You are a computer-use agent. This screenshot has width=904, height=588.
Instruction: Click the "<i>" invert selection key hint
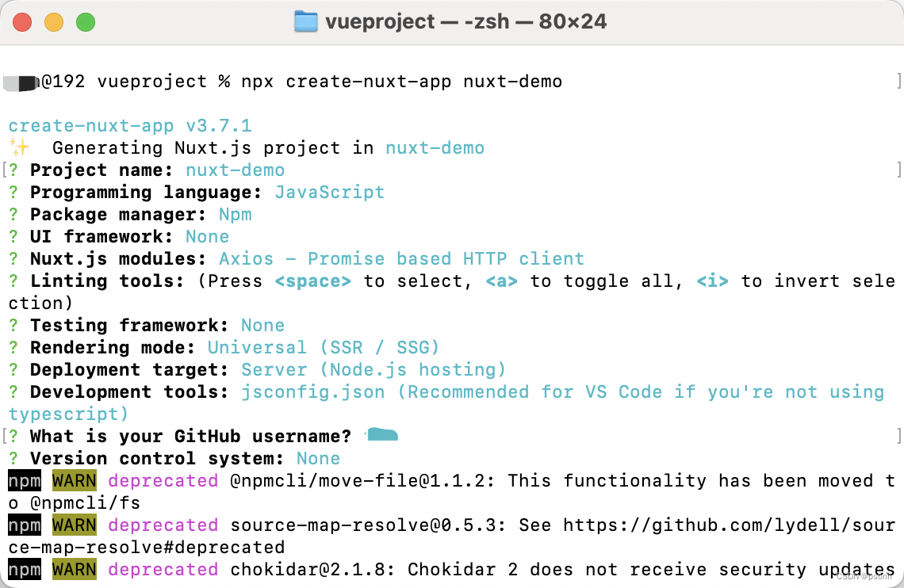[x=713, y=281]
